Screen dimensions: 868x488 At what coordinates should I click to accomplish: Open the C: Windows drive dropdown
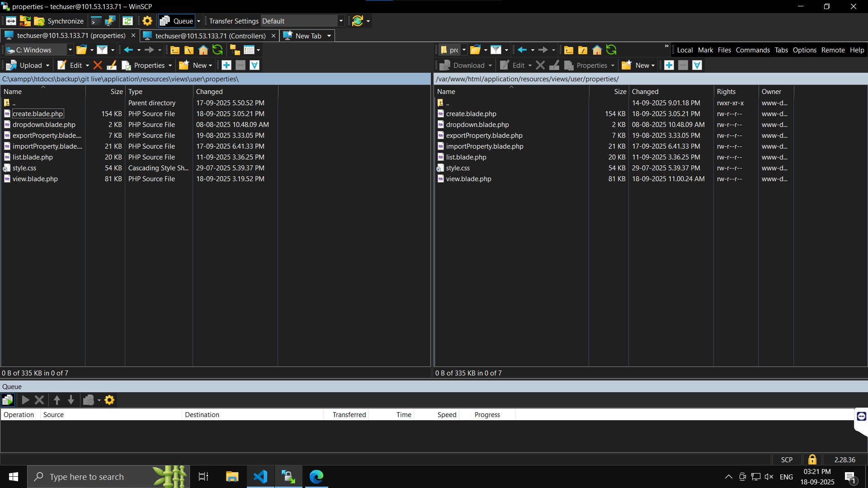[x=70, y=50]
